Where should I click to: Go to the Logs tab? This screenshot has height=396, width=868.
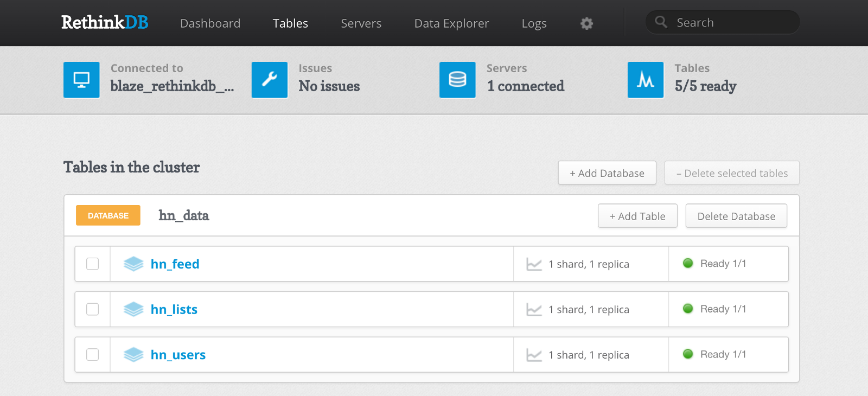tap(534, 23)
